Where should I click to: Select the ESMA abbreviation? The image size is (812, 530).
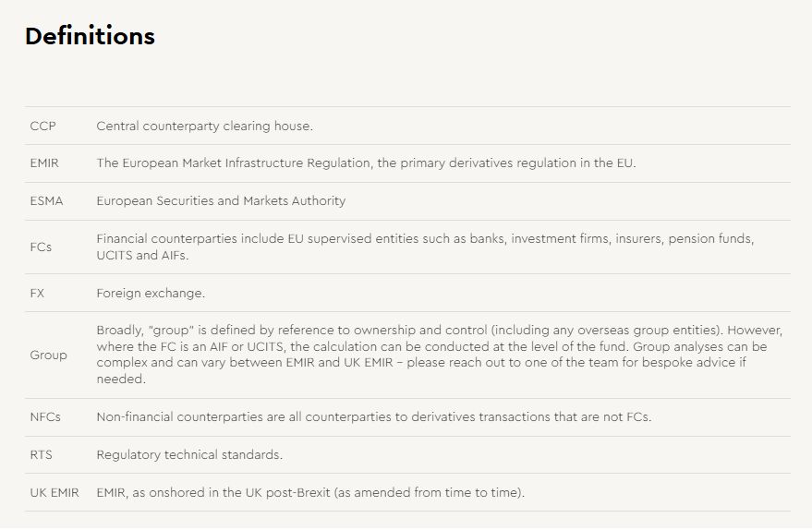pyautogui.click(x=46, y=201)
